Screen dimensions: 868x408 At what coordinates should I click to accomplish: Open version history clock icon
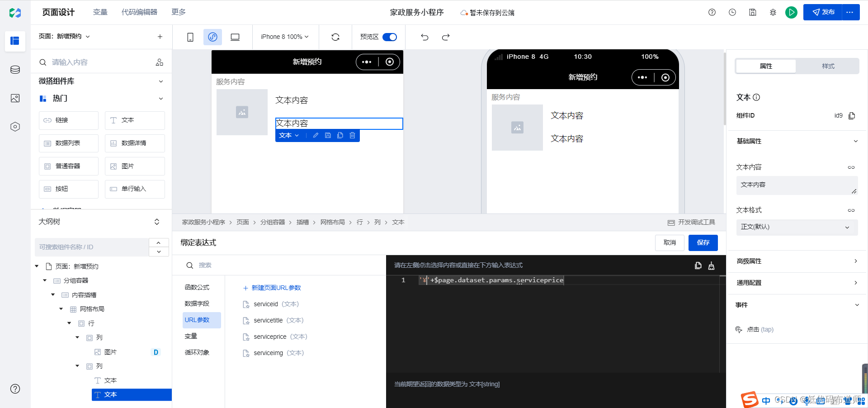pos(732,12)
